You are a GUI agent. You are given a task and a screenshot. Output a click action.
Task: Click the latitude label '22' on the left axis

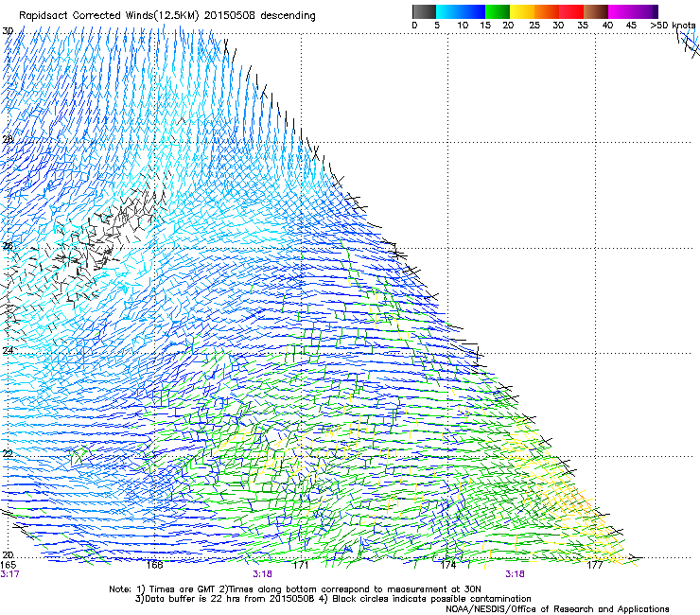pyautogui.click(x=8, y=454)
